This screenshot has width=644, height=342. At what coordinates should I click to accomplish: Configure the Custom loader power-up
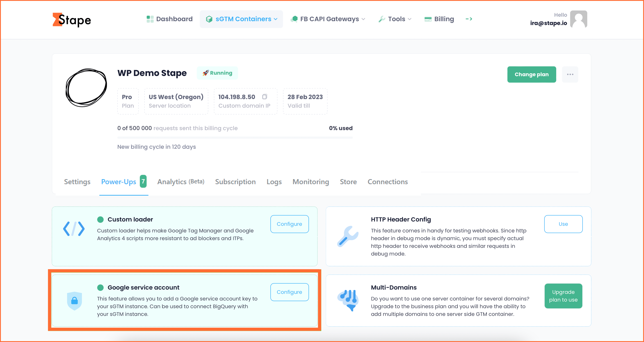tap(289, 224)
